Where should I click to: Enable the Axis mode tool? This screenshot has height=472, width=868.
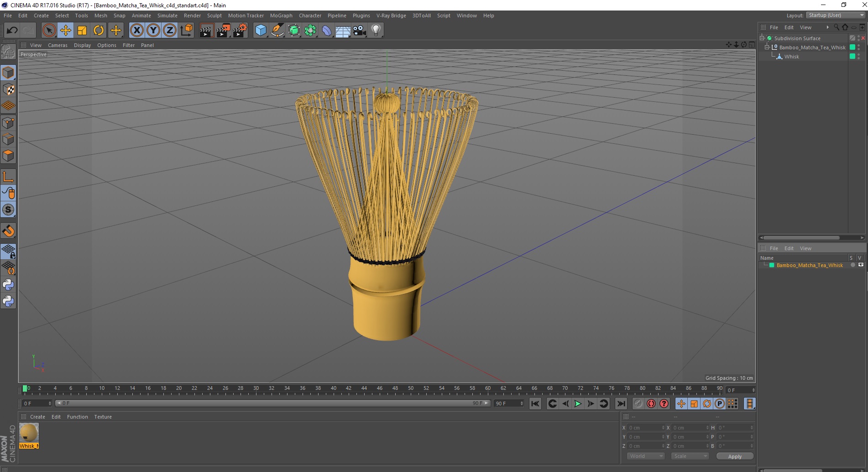click(8, 177)
